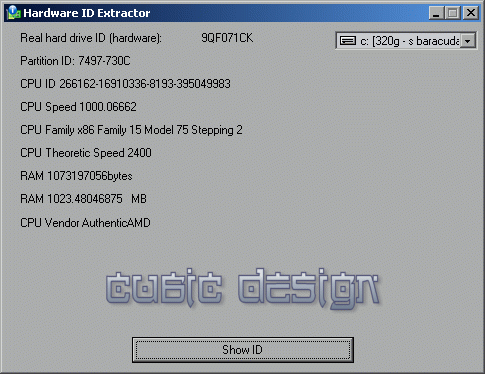Click the RAM 1023.48046875 MB line
485x374 pixels.
click(83, 199)
